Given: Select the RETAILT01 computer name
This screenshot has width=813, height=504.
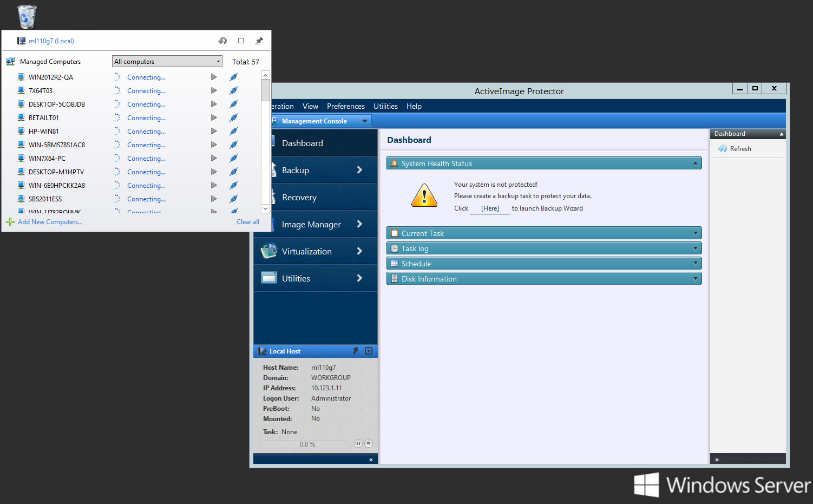Looking at the screenshot, I should click(x=44, y=118).
